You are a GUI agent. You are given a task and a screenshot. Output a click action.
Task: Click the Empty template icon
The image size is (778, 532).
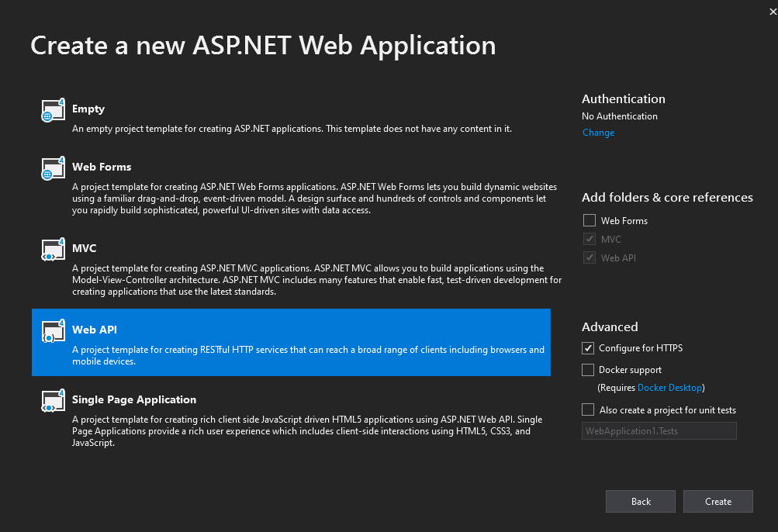(52, 110)
